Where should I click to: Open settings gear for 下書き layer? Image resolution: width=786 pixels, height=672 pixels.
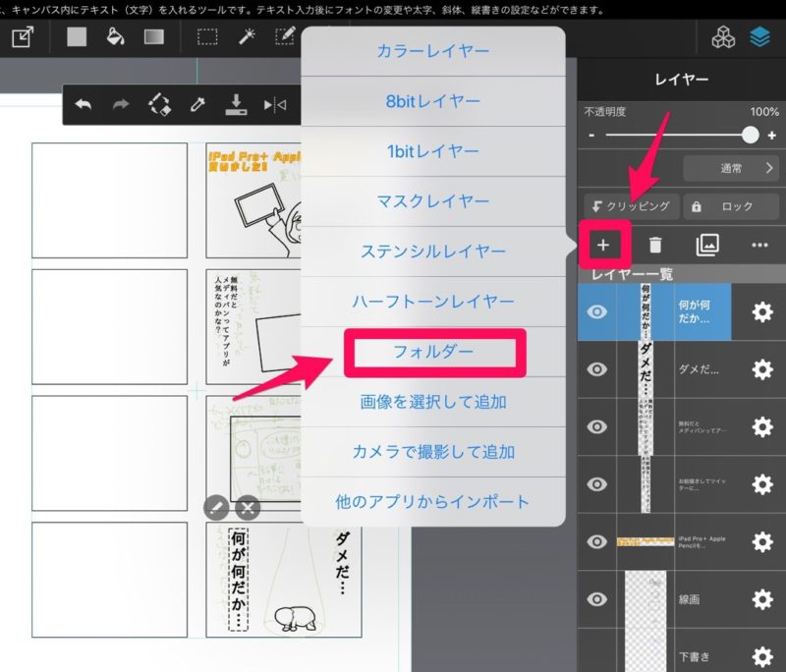pos(762,656)
